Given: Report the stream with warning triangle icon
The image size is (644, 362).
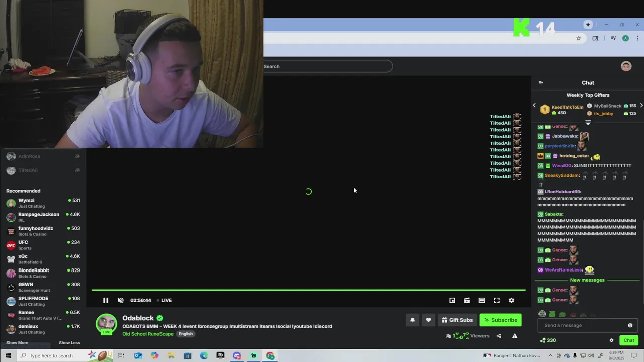Looking at the screenshot, I should tap(515, 336).
